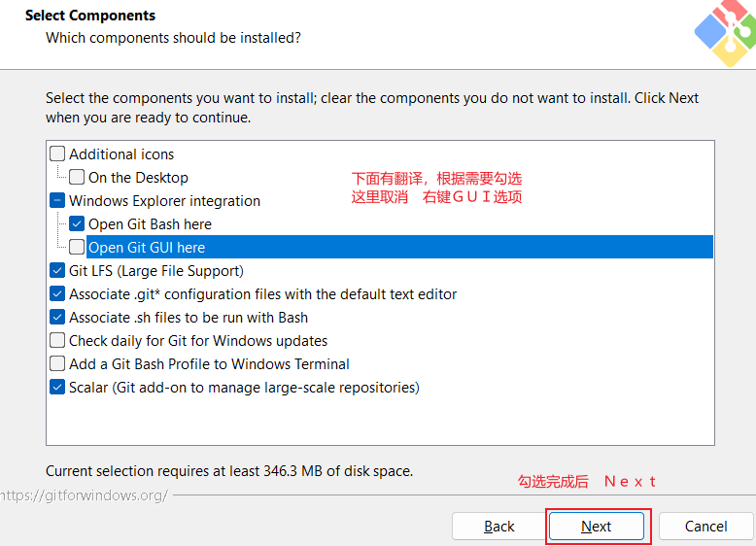
Task: Go Back to the previous step
Action: tap(498, 527)
